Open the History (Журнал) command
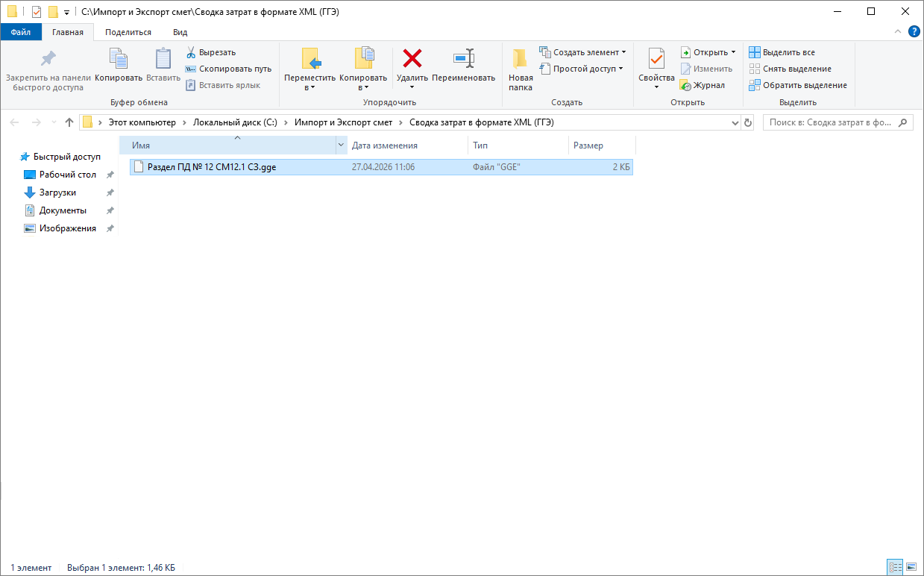Screen dimensions: 924x576 click(702, 85)
